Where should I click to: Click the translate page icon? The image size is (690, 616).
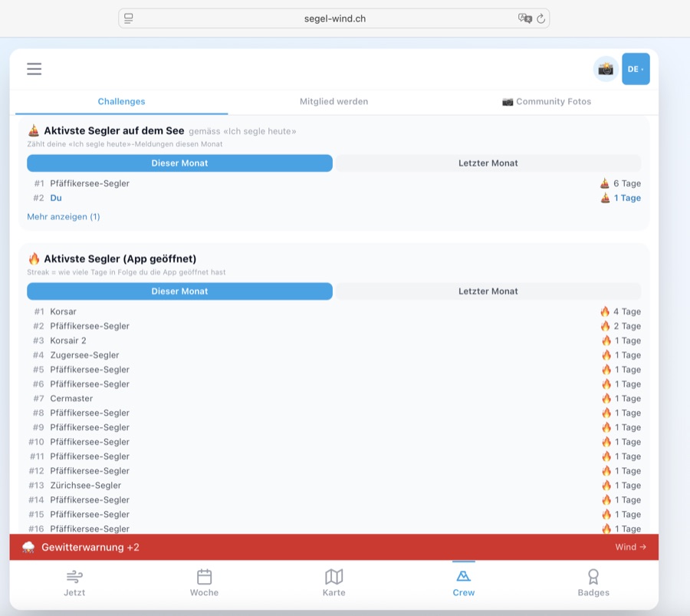click(524, 18)
